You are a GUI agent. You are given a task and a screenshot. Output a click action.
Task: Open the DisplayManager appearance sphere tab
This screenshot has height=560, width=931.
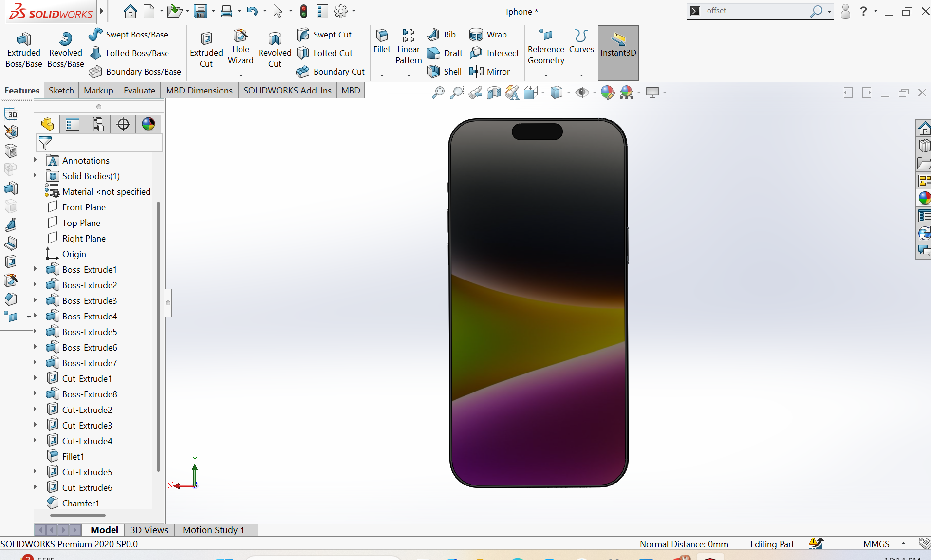[149, 124]
